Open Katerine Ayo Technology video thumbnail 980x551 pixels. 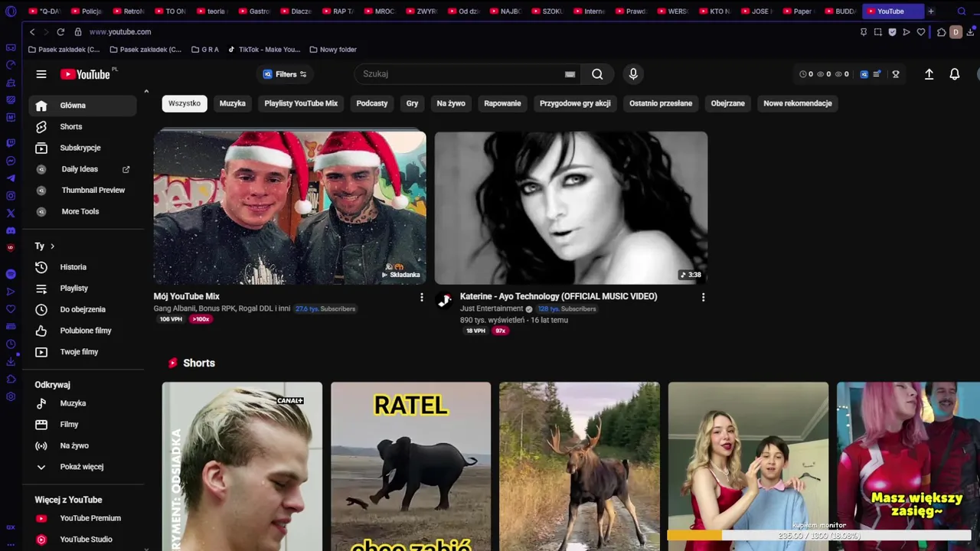tap(571, 207)
